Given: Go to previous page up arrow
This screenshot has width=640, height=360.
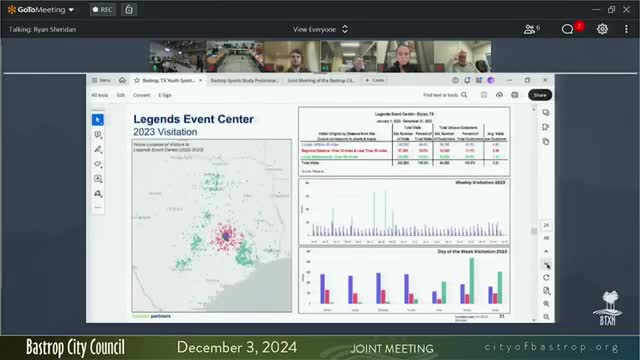Looking at the screenshot, I should point(546,251).
